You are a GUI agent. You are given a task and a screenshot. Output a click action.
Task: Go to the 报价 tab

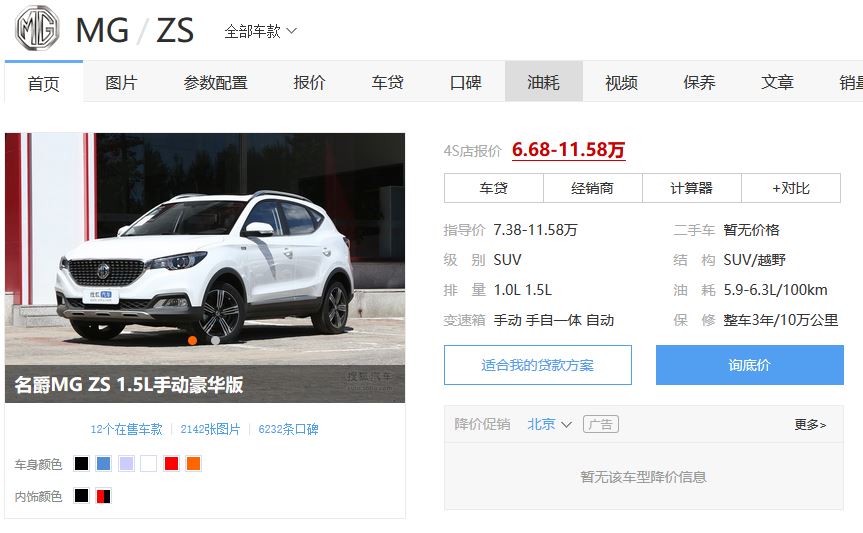(x=309, y=83)
